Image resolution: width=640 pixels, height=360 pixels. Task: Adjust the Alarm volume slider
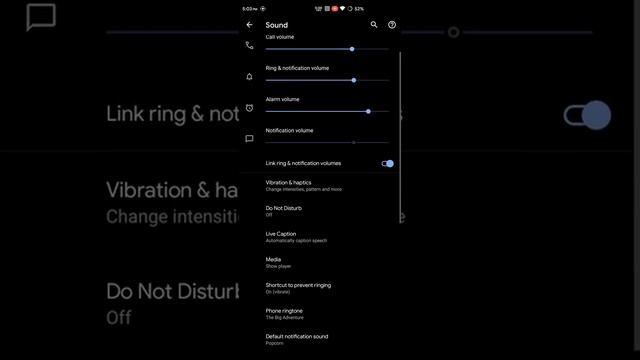327,111
